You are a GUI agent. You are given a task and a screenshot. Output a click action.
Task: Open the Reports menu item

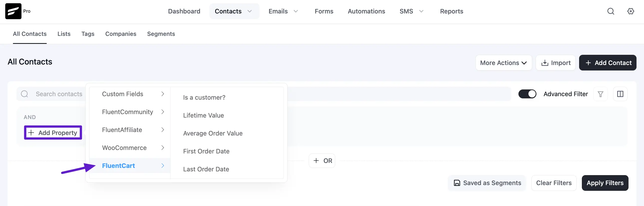point(452,11)
